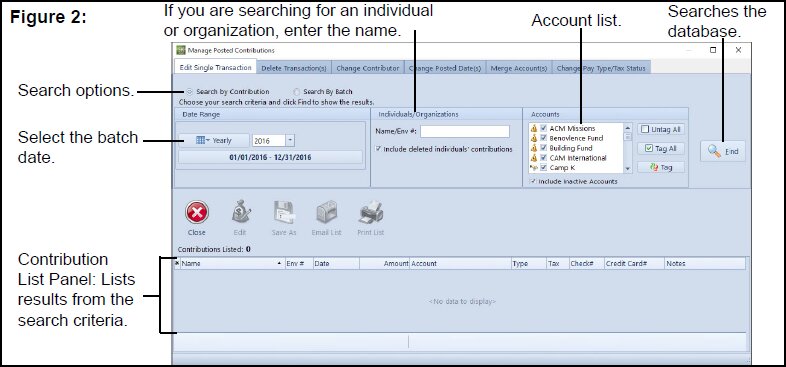The height and width of the screenshot is (367, 786).
Task: Open the Change Contributor tab
Action: [x=368, y=68]
